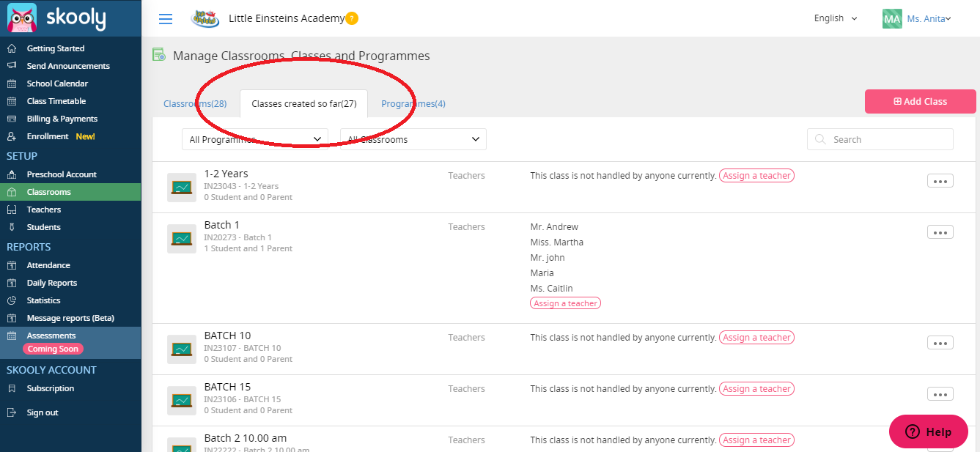
Task: Click the Getting Started home icon
Action: coord(11,48)
